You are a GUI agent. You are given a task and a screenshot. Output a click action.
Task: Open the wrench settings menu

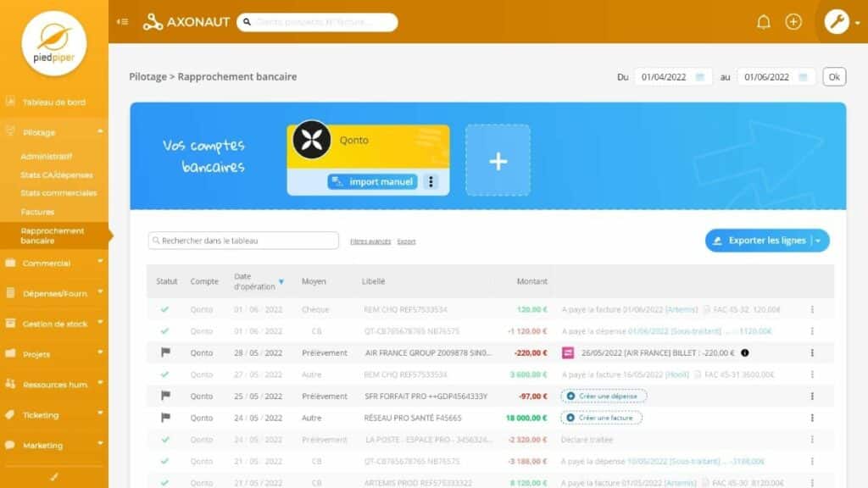click(837, 22)
